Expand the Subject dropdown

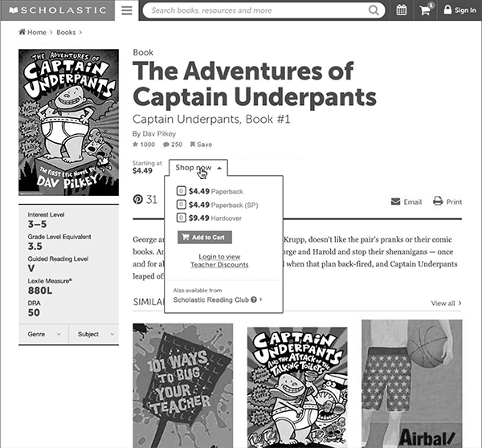pos(93,333)
